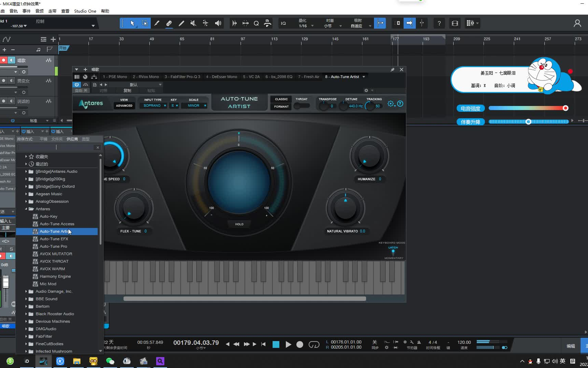Image resolution: width=588 pixels, height=368 pixels.
Task: Click the Zoom magnifier tool in toolbar
Action: point(256,23)
